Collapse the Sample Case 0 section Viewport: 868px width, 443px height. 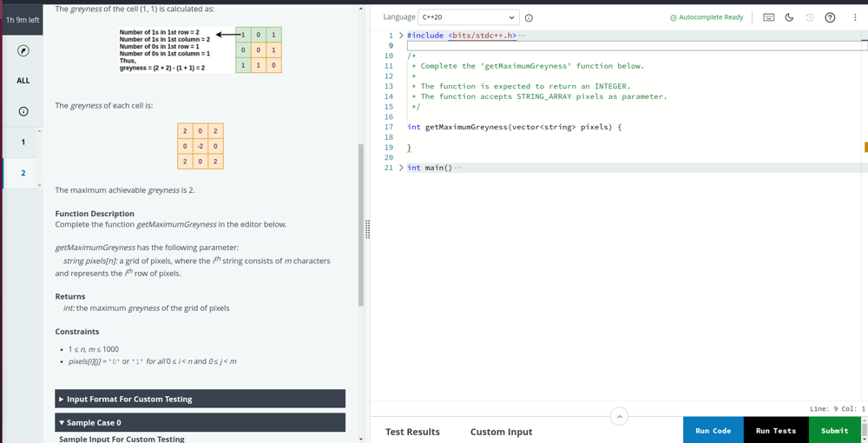pos(200,422)
